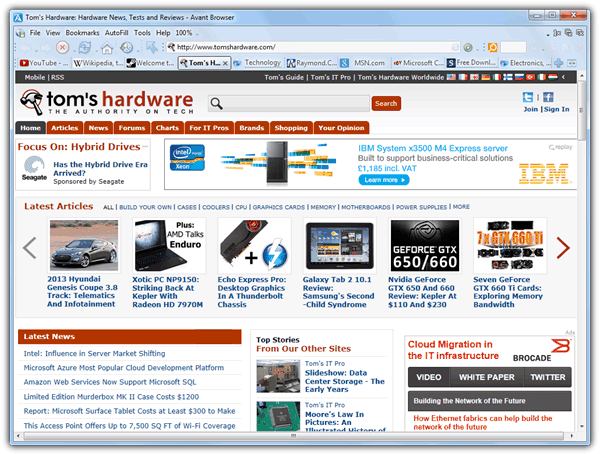The width and height of the screenshot is (600, 454).
Task: Click the blue mouse-pointer arrow toolbar icon
Action: click(152, 47)
